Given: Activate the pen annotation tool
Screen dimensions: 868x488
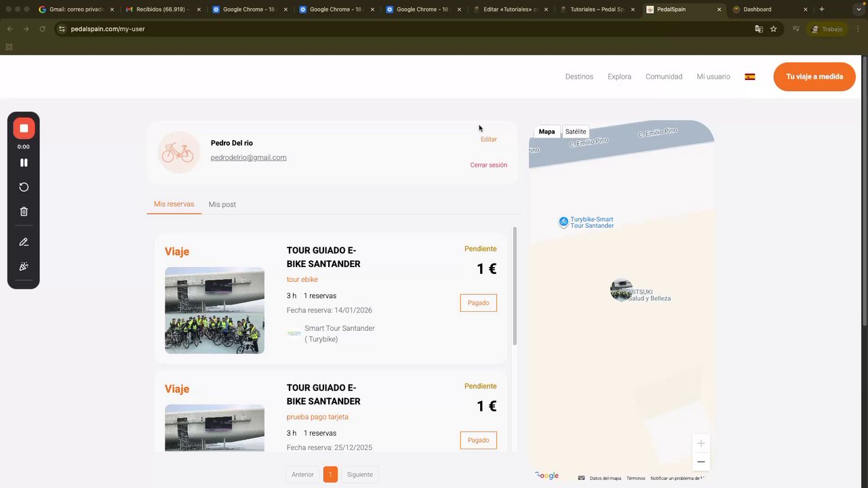Looking at the screenshot, I should [x=24, y=242].
